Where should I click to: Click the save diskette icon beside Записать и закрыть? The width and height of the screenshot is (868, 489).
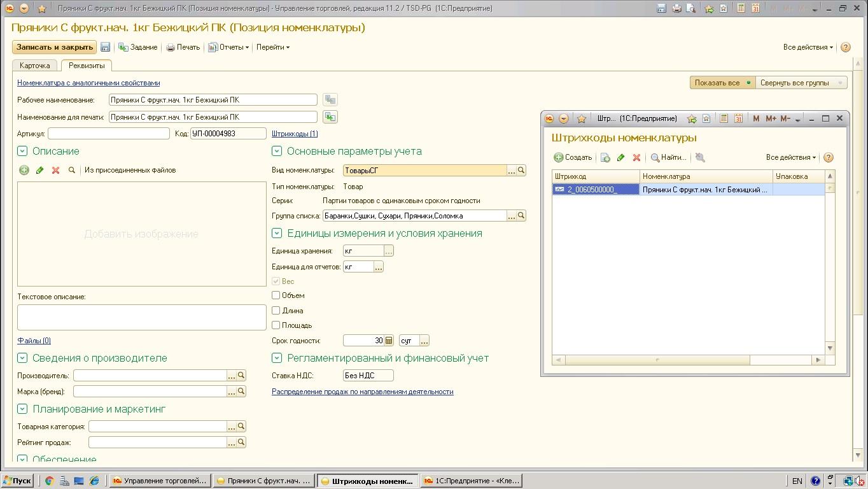coord(106,47)
